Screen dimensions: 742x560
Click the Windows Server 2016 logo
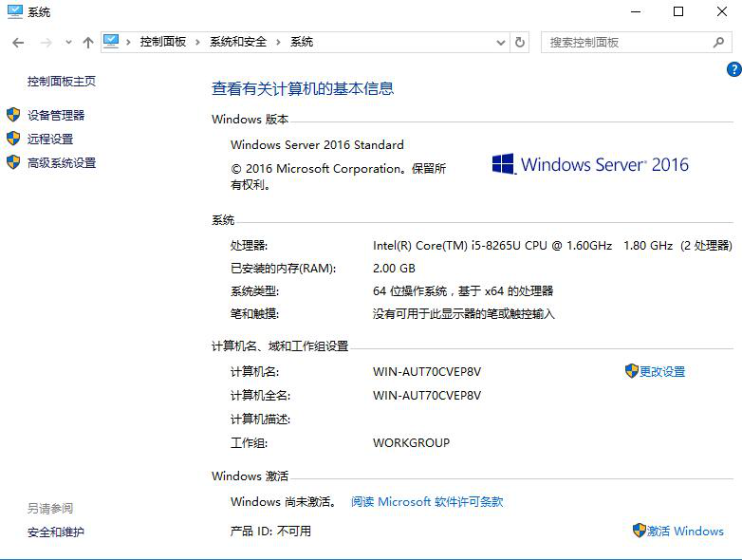[589, 164]
